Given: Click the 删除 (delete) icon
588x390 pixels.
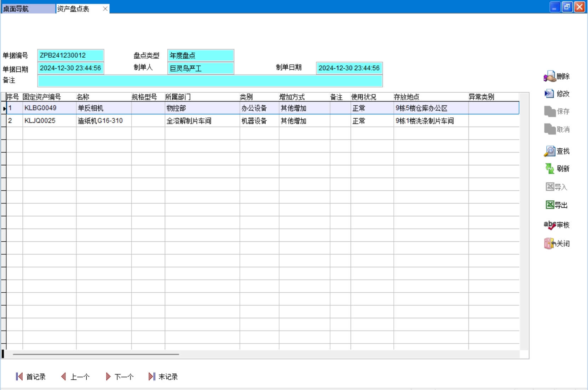Looking at the screenshot, I should [550, 76].
